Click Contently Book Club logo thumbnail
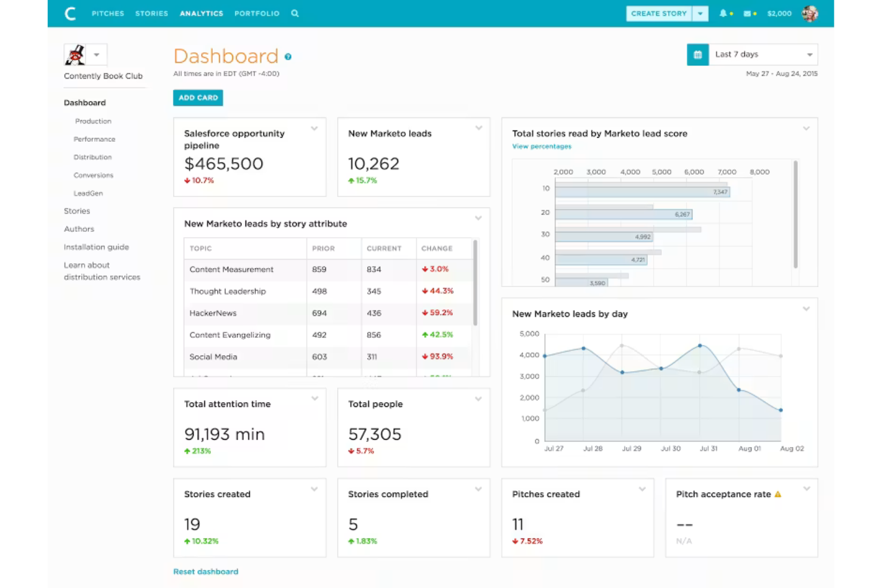 (x=75, y=54)
